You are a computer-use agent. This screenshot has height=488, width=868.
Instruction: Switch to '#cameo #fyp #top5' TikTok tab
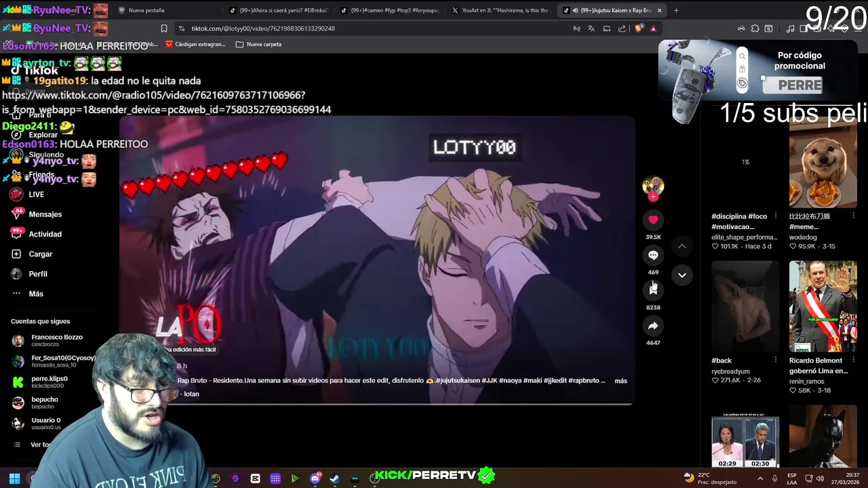point(390,10)
